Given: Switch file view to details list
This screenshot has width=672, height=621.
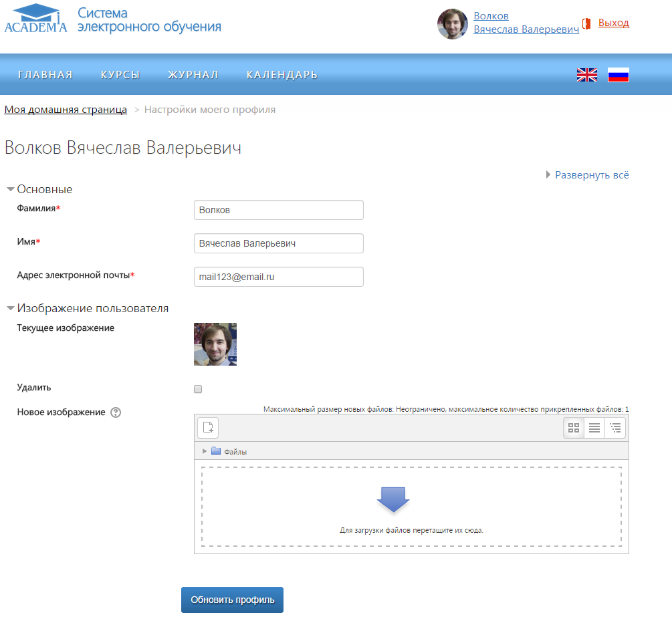Looking at the screenshot, I should 594,428.
